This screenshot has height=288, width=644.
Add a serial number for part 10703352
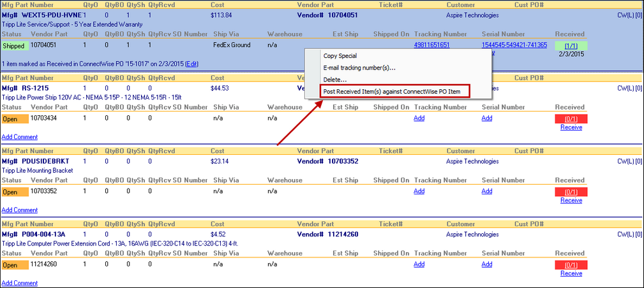(487, 191)
